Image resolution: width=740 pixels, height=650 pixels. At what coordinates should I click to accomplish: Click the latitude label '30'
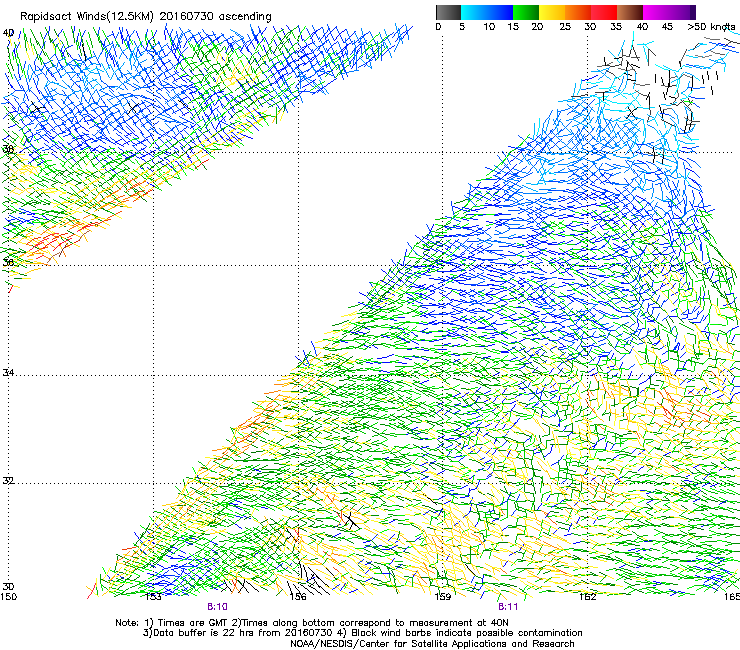pyautogui.click(x=8, y=586)
